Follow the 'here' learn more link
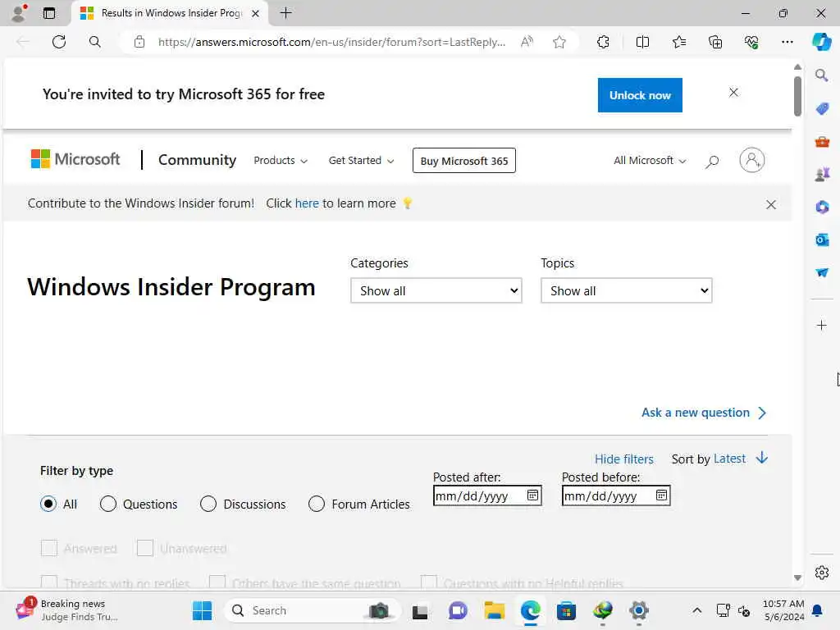Image resolution: width=840 pixels, height=630 pixels. [307, 203]
